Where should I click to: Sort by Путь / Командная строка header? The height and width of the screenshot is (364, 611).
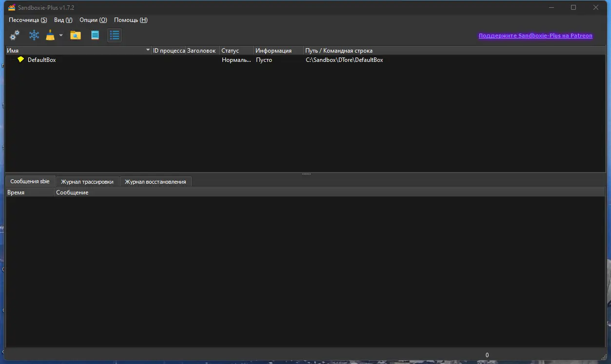tap(454, 51)
